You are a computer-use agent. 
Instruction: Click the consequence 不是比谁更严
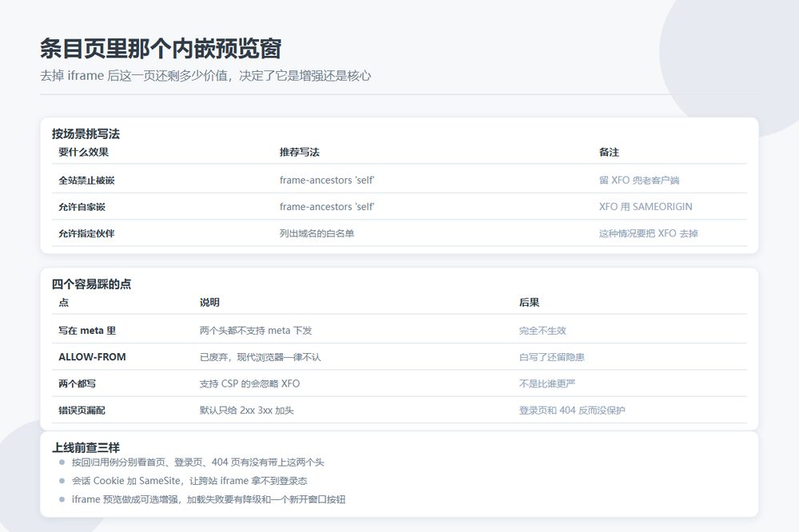point(547,383)
